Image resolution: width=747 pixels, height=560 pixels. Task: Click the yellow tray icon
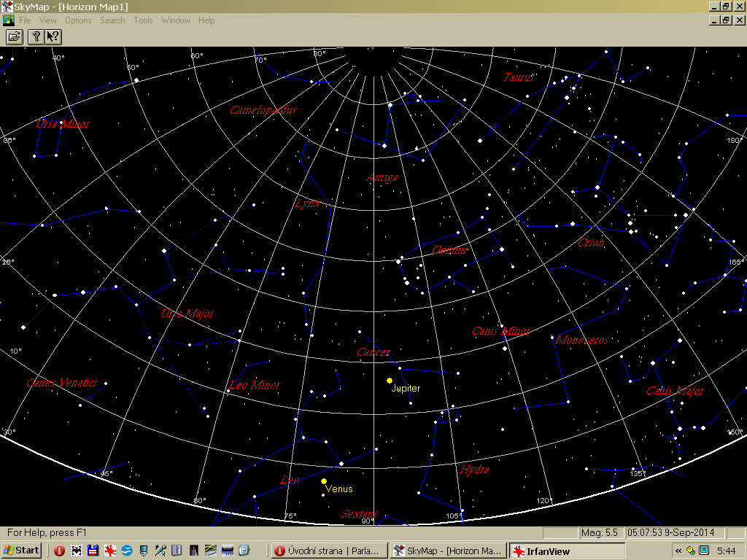click(690, 551)
